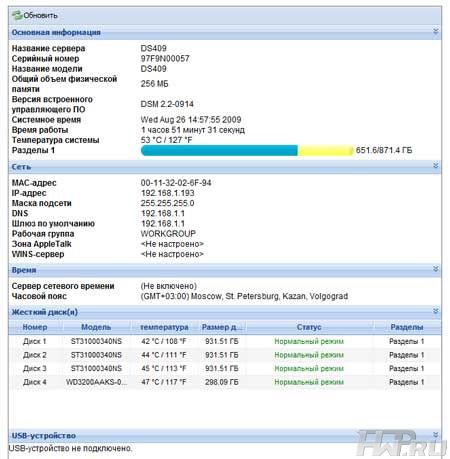Click serial number 97F9N00057
Viewport: 450px width, 459px height.
click(165, 59)
